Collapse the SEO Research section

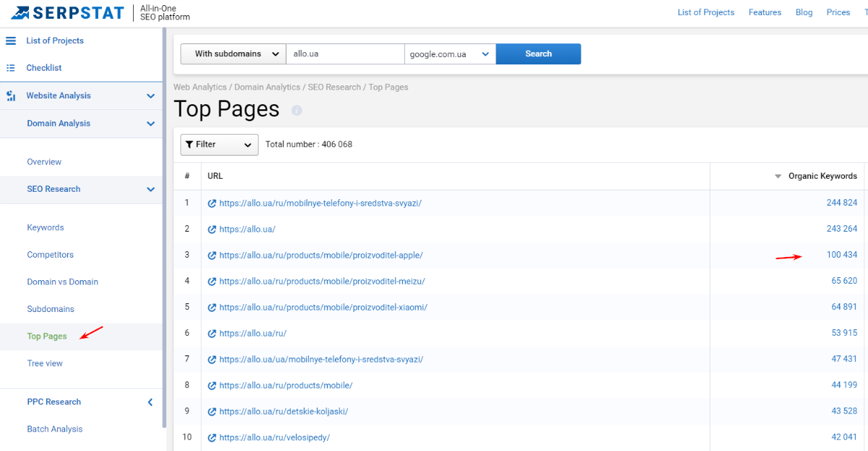pyautogui.click(x=150, y=189)
